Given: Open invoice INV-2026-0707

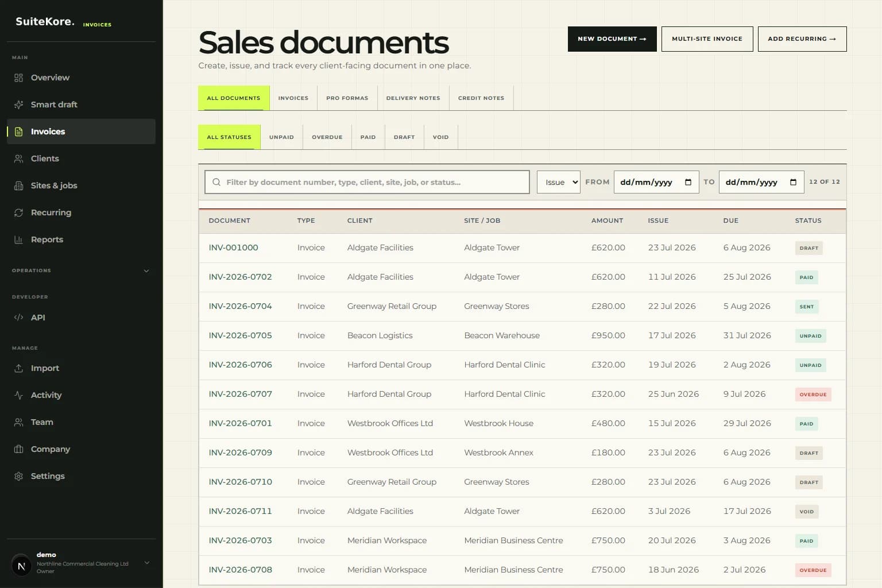Looking at the screenshot, I should (x=240, y=394).
